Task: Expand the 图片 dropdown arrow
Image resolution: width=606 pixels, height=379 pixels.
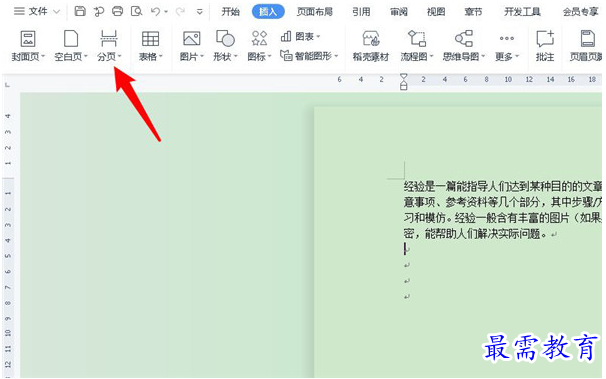Action: pyautogui.click(x=202, y=56)
